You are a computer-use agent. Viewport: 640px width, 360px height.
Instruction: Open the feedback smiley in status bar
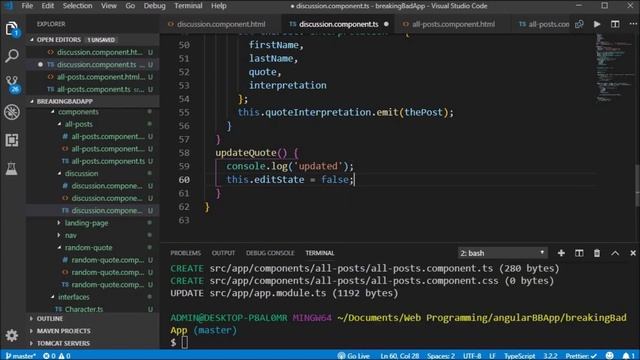[x=609, y=356]
